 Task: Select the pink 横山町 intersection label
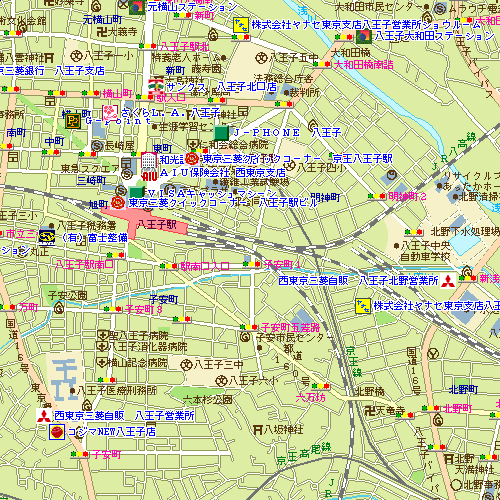(117, 93)
